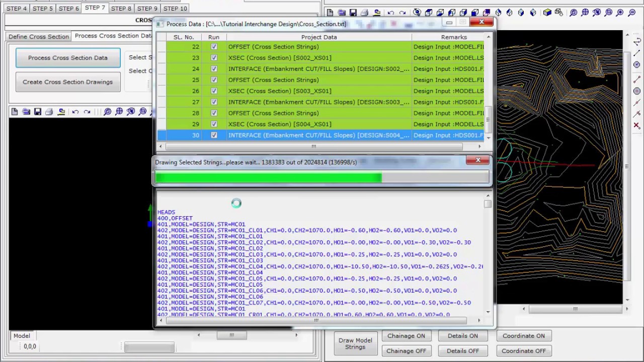Select row XSEC (Cross Section) [S002_XS01]
Screen dimensions: 644x362
point(320,58)
